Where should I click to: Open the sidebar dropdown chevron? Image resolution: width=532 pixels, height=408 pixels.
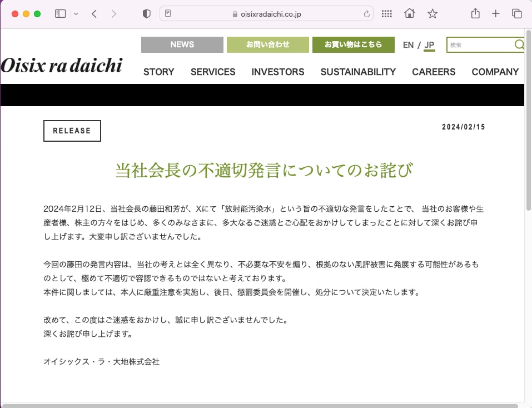[x=76, y=14]
